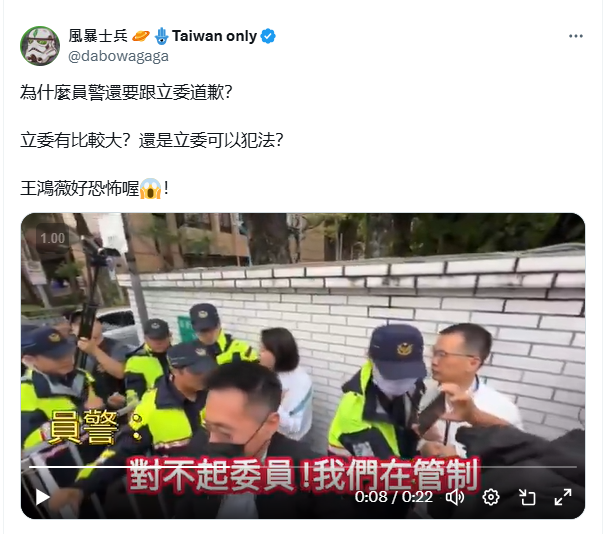Click the blue verified badge

(268, 36)
